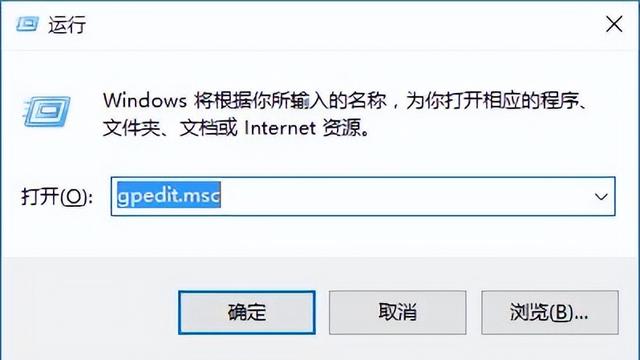Click the word Internet in the description
Viewport: 640px width, 360px height.
(280, 128)
